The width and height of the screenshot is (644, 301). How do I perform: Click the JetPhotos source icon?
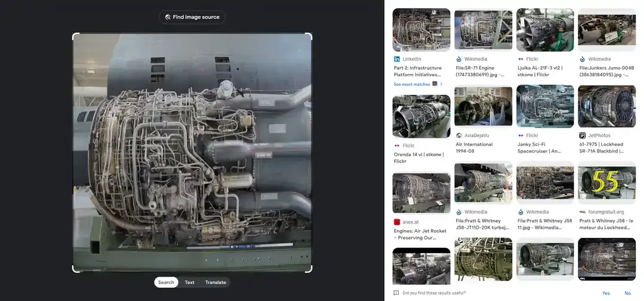[x=582, y=135]
